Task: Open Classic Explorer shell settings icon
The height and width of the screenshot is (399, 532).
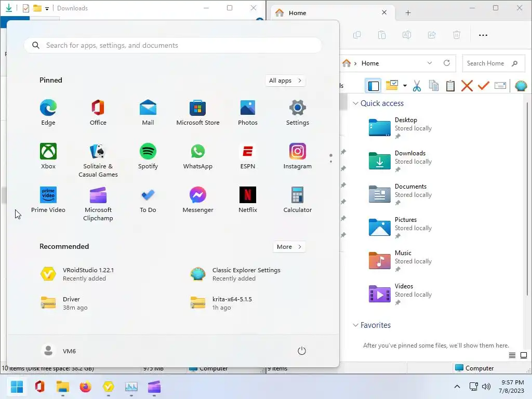Action: point(521,86)
